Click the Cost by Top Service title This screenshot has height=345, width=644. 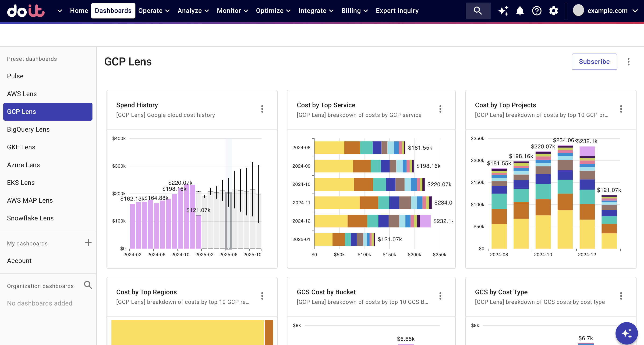[326, 105]
